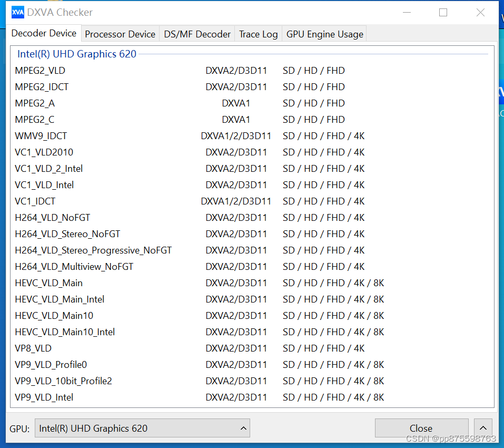Select the MPEG2_IDCT decoder row
504x448 pixels.
tap(252, 87)
